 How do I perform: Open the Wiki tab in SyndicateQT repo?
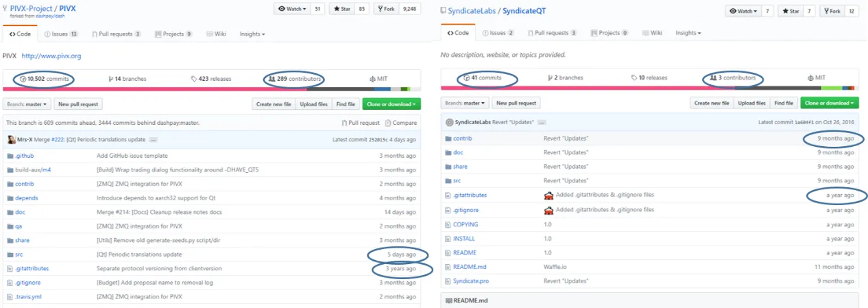tap(653, 33)
